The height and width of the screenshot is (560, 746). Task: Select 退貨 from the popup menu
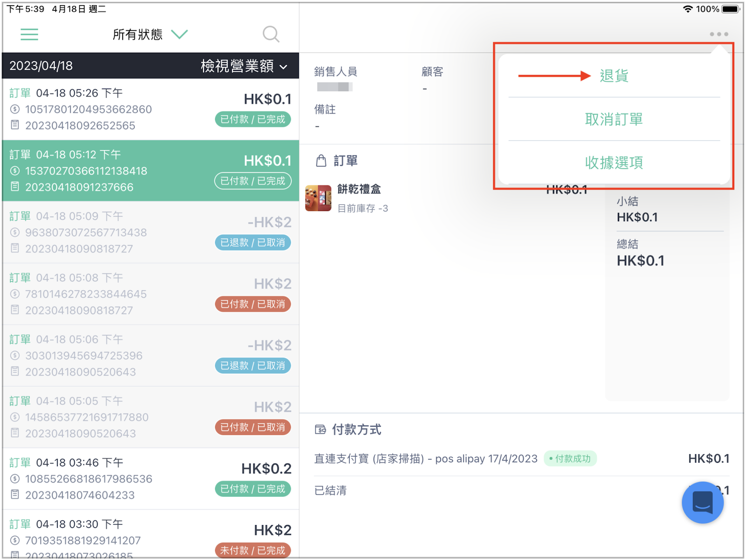(614, 75)
